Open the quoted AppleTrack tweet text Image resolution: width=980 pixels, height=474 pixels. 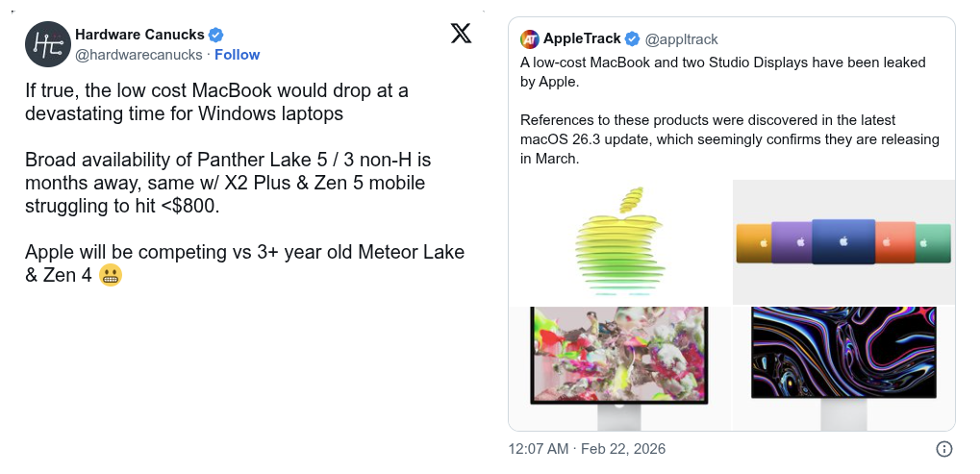(730, 111)
